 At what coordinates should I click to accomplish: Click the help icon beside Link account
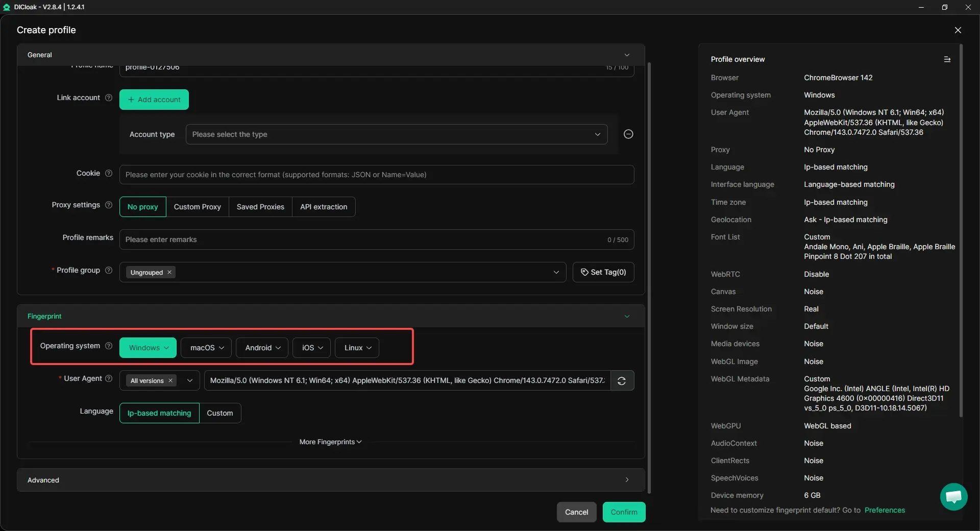point(109,98)
